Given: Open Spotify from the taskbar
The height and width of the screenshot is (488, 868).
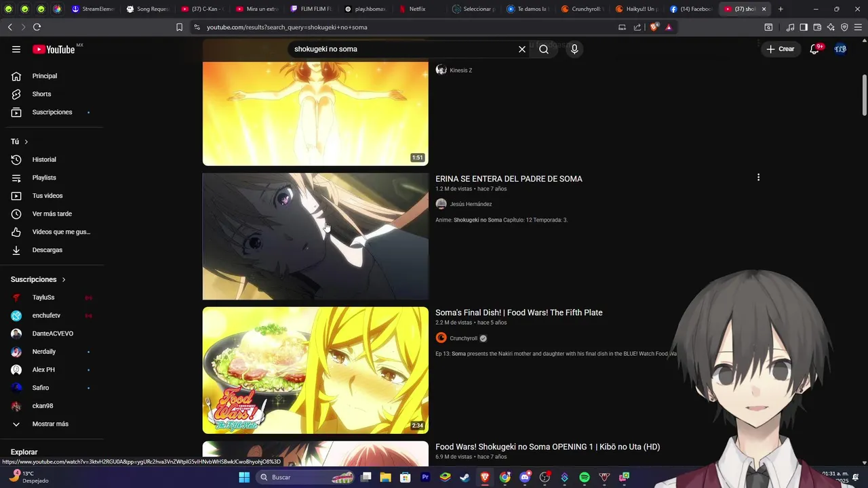Looking at the screenshot, I should click(x=585, y=477).
